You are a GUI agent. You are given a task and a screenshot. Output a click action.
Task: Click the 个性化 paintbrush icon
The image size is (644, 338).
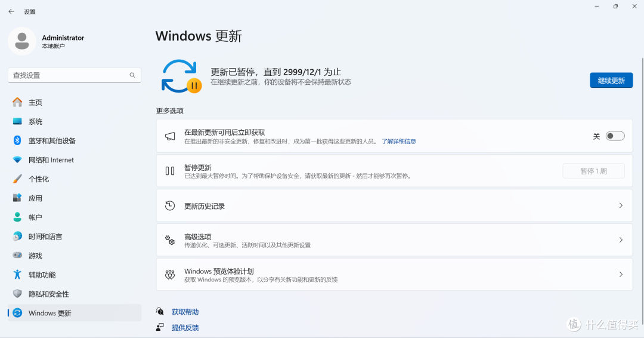click(x=17, y=179)
